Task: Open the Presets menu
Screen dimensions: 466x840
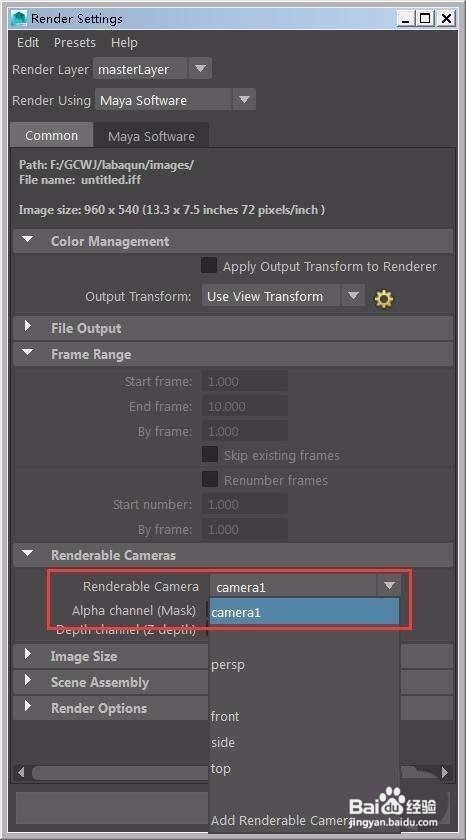Action: pos(74,42)
